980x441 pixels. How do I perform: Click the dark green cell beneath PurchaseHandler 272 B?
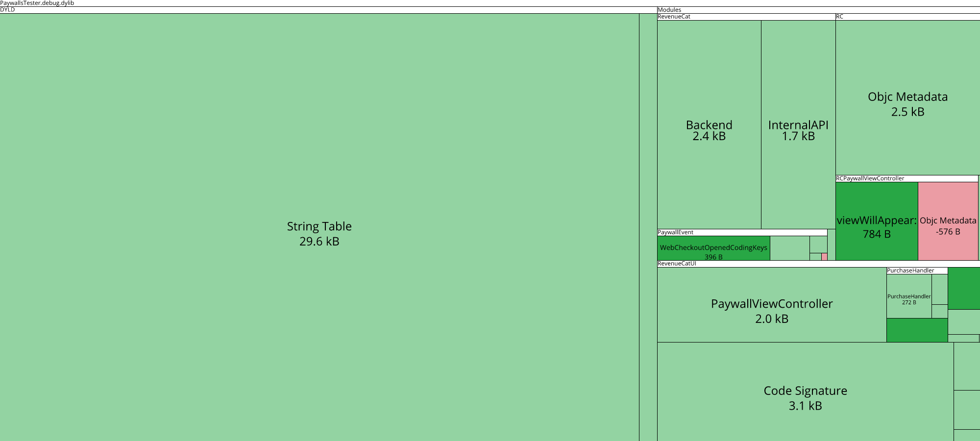pyautogui.click(x=917, y=330)
